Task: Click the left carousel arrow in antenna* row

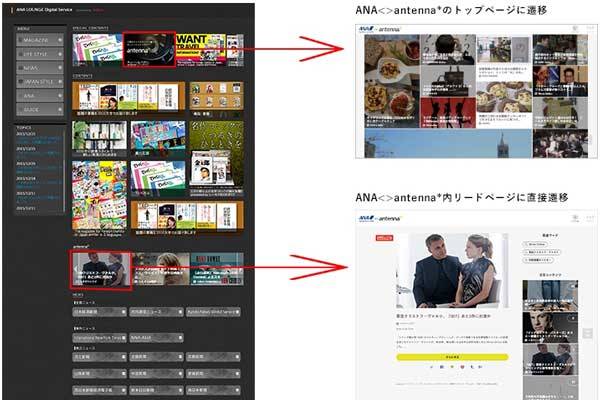Action: 75,269
